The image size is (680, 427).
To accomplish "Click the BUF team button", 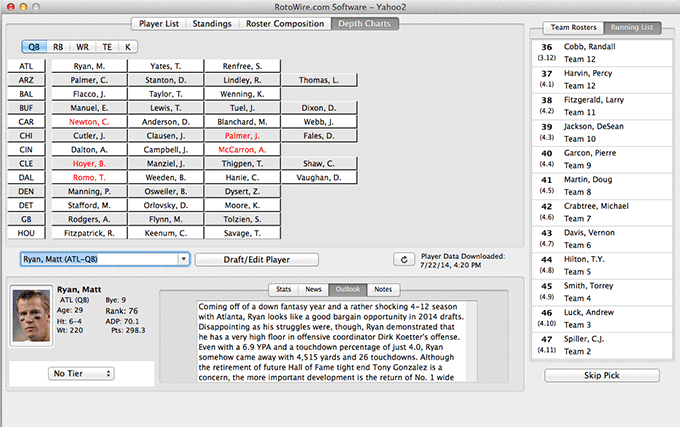I will click(26, 108).
